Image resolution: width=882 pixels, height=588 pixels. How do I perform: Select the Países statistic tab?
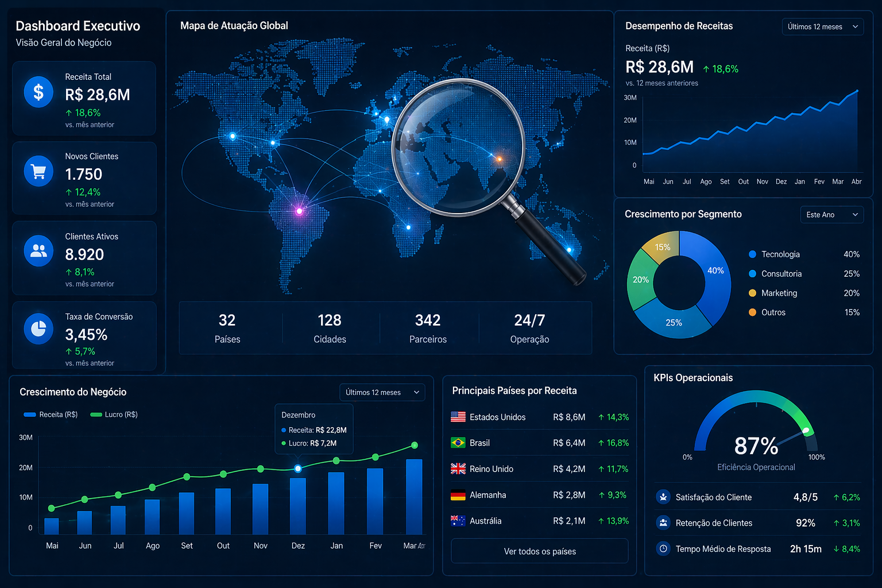pyautogui.click(x=227, y=328)
